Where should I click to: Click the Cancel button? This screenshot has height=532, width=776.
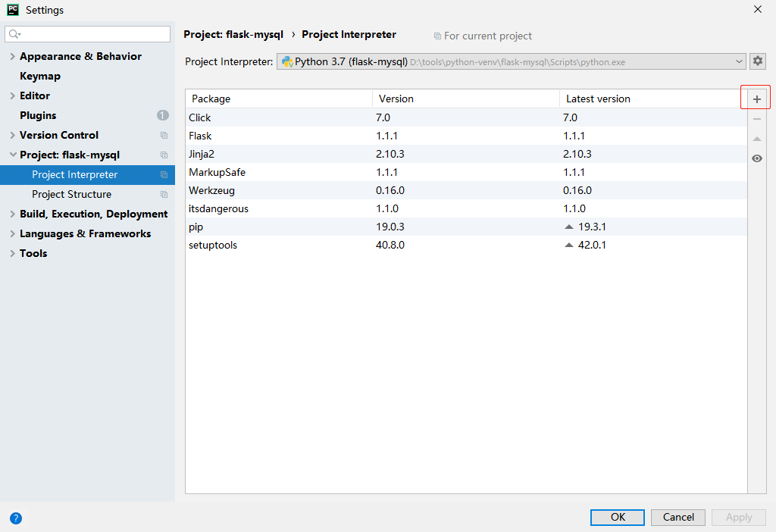pyautogui.click(x=678, y=517)
